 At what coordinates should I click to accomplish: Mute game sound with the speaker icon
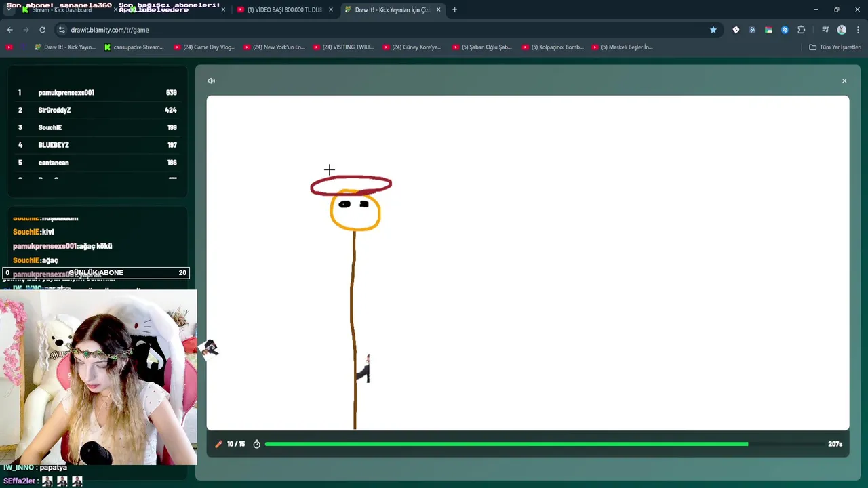212,81
